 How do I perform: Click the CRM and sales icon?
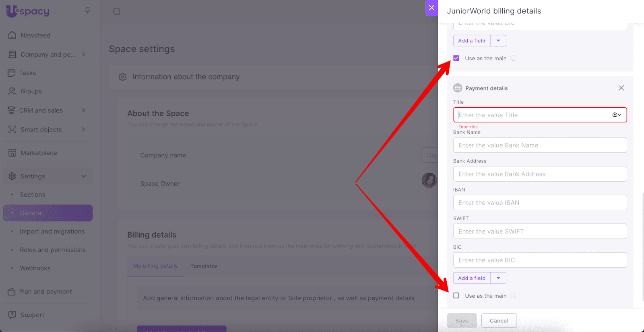coord(12,110)
